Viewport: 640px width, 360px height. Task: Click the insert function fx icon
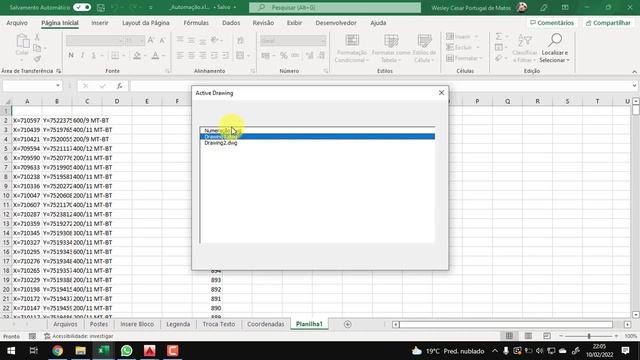coord(119,86)
